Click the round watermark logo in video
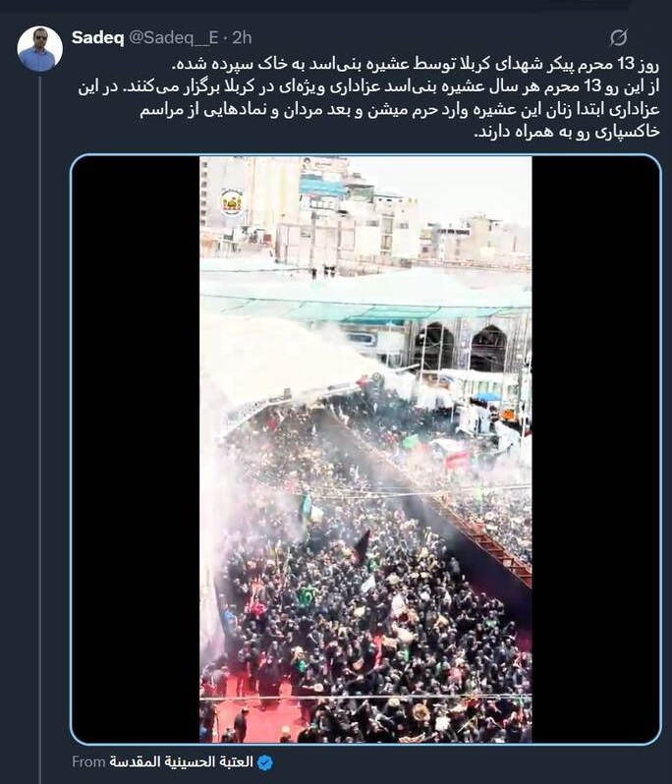672x784 pixels. coord(232,202)
